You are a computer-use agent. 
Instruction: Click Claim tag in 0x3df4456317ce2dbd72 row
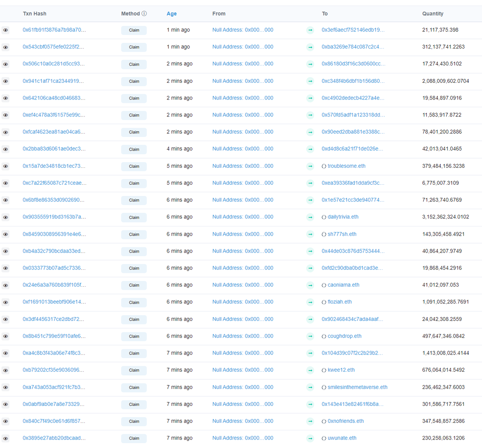(x=134, y=320)
